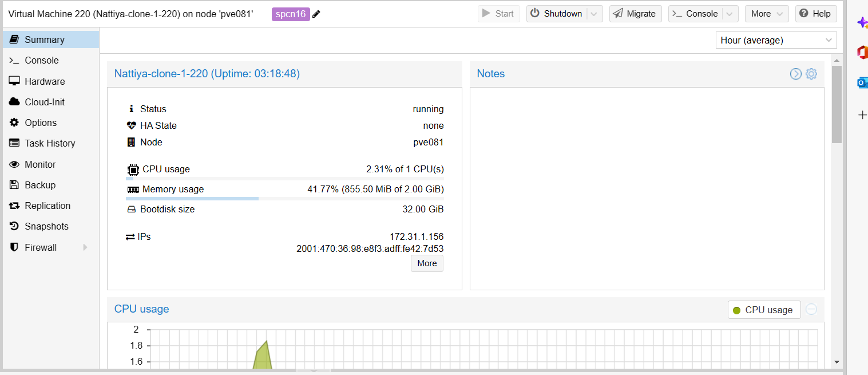Viewport: 868px width, 375px height.
Task: Click the Office icon in browser sidebar
Action: tap(862, 53)
